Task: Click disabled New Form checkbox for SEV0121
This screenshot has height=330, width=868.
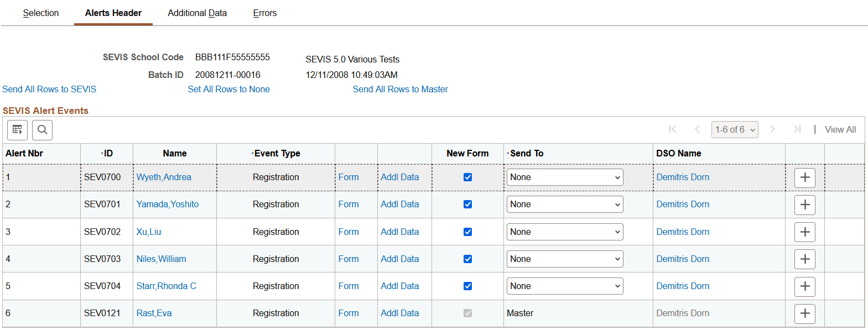Action: pyautogui.click(x=467, y=313)
